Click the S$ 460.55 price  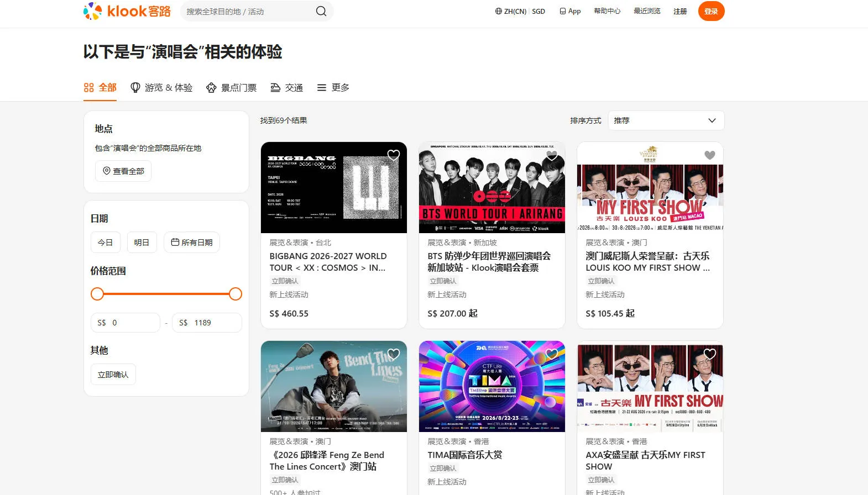[289, 314]
